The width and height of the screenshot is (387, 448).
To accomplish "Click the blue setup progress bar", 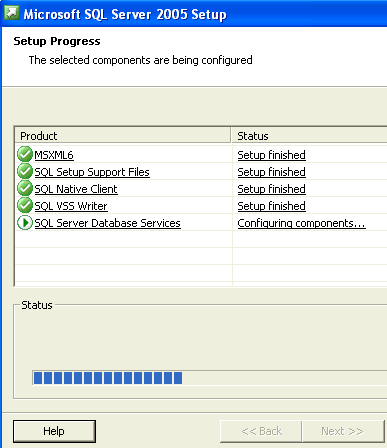I will 209,378.
